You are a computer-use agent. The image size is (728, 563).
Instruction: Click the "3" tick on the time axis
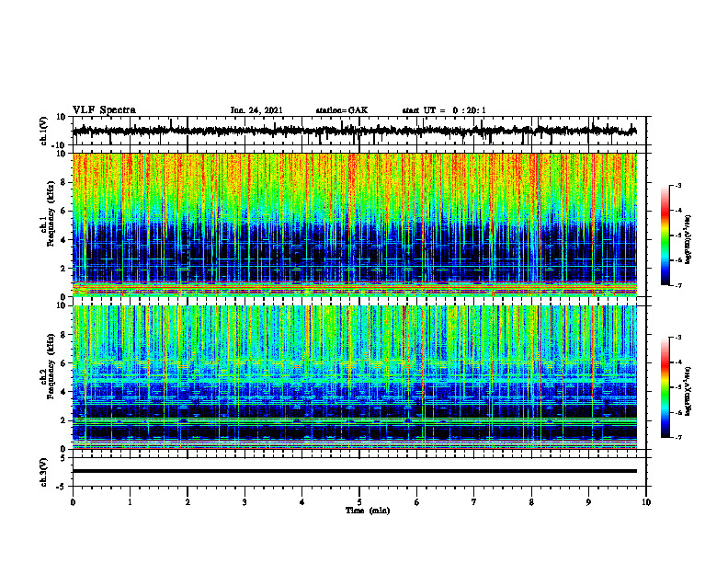[x=245, y=502]
